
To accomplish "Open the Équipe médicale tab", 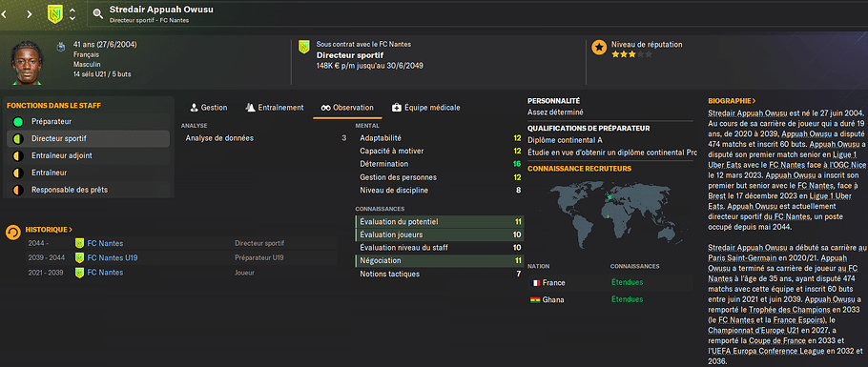I will pyautogui.click(x=425, y=108).
